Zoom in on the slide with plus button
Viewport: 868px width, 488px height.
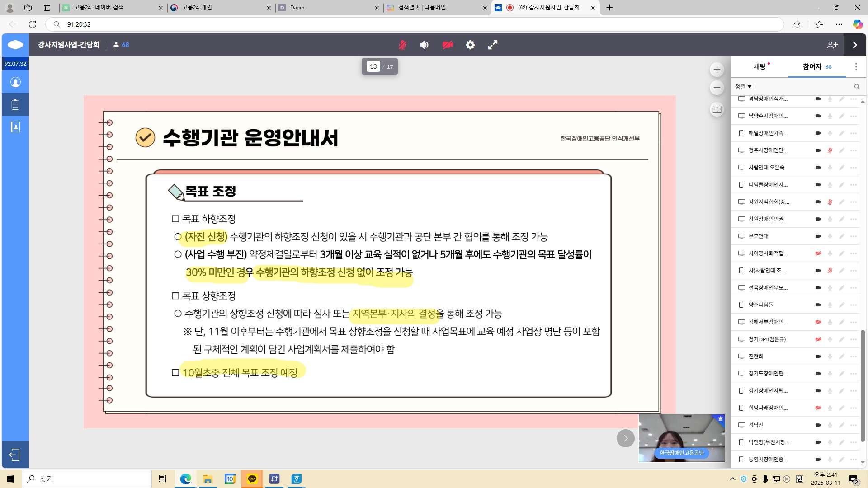pos(717,70)
